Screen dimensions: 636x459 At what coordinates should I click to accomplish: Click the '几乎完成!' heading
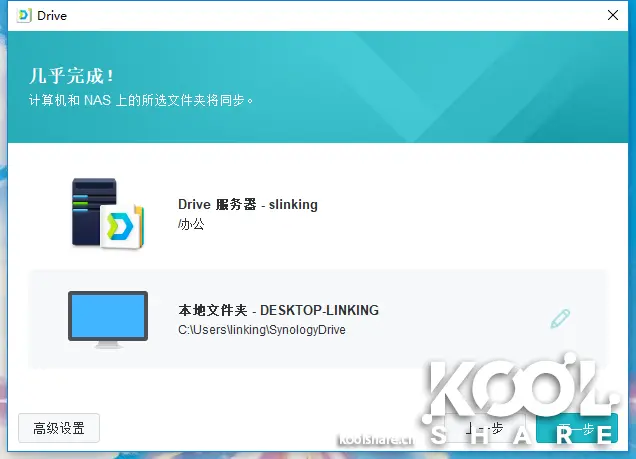coord(71,76)
